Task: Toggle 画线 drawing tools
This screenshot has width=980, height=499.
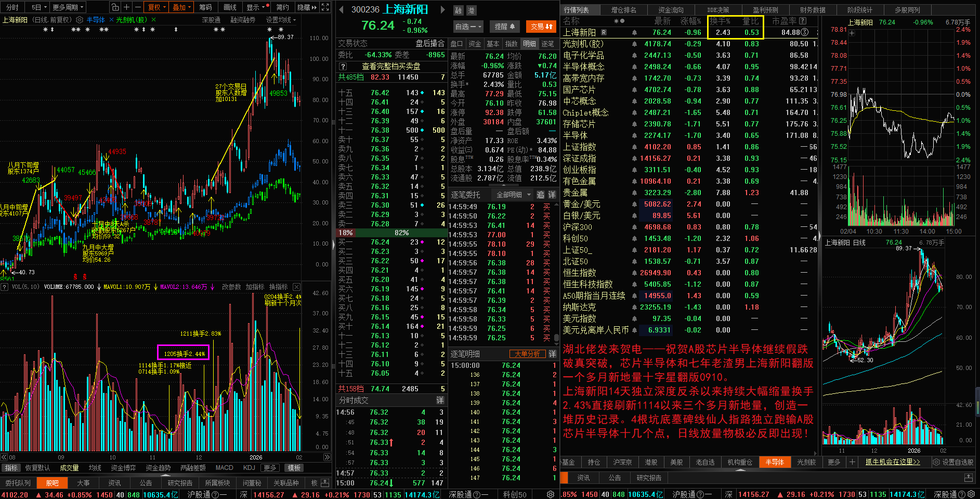Action: click(230, 7)
